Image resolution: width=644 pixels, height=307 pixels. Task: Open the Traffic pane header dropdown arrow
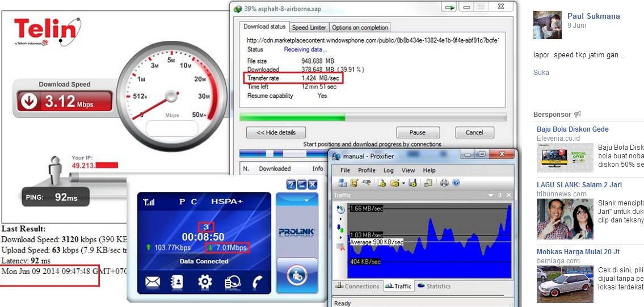pyautogui.click(x=491, y=196)
